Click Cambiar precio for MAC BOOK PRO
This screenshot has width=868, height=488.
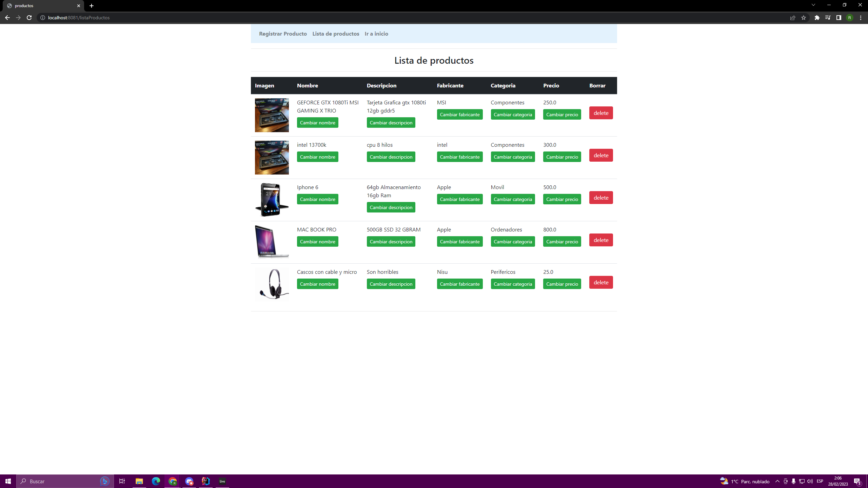point(562,242)
